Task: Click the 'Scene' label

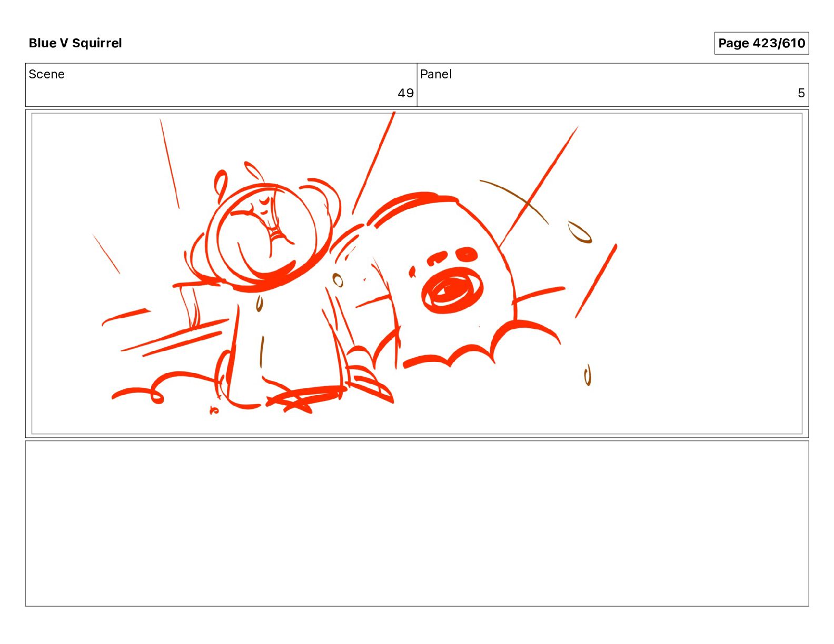Action: pos(47,74)
